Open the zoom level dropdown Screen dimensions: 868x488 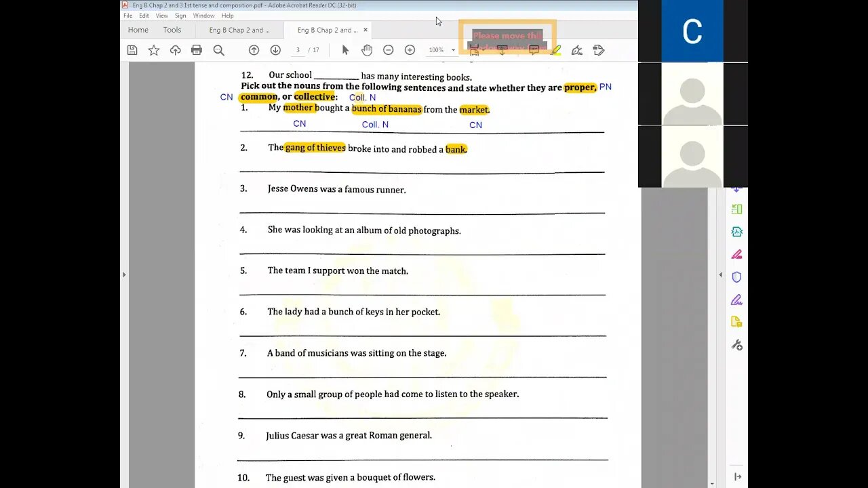pyautogui.click(x=453, y=50)
